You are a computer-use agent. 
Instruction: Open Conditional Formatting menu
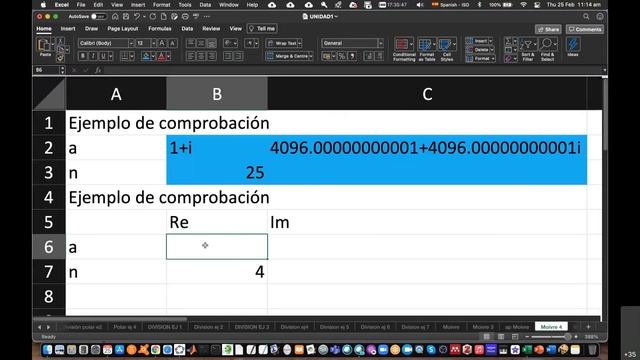pyautogui.click(x=404, y=49)
